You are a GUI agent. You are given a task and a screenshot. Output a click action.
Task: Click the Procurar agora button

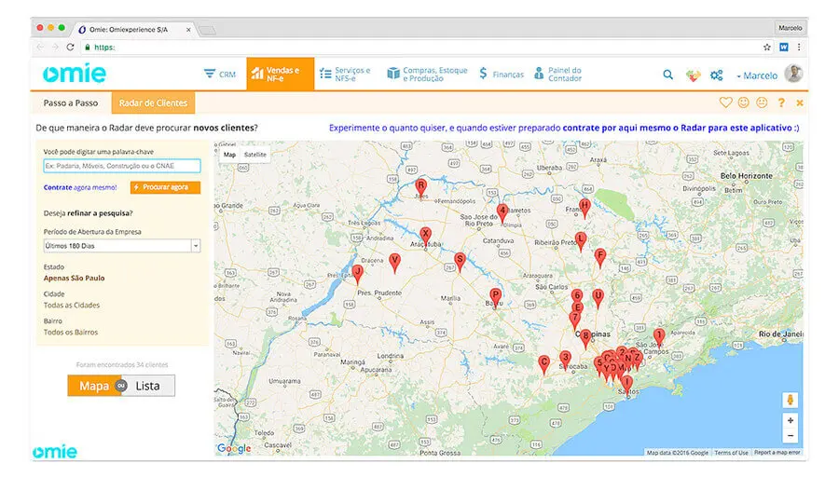165,187
